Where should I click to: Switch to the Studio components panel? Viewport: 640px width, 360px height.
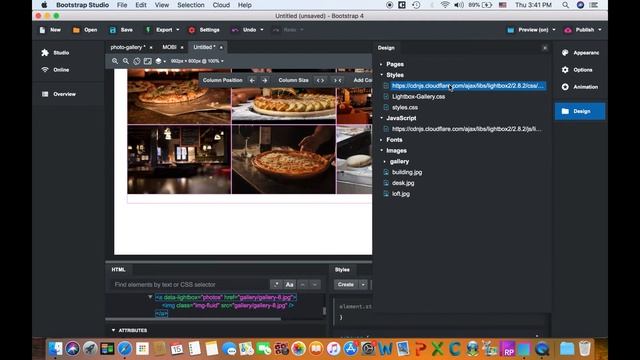[x=56, y=53]
